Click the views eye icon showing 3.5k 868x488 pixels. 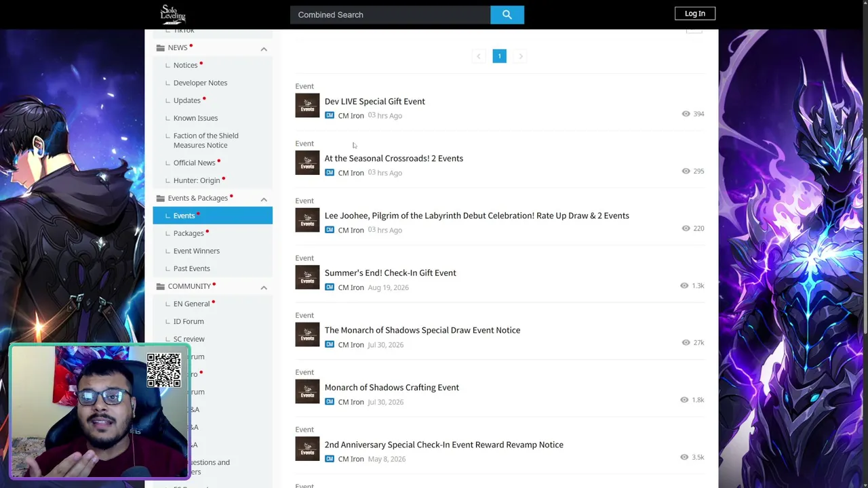[684, 457]
